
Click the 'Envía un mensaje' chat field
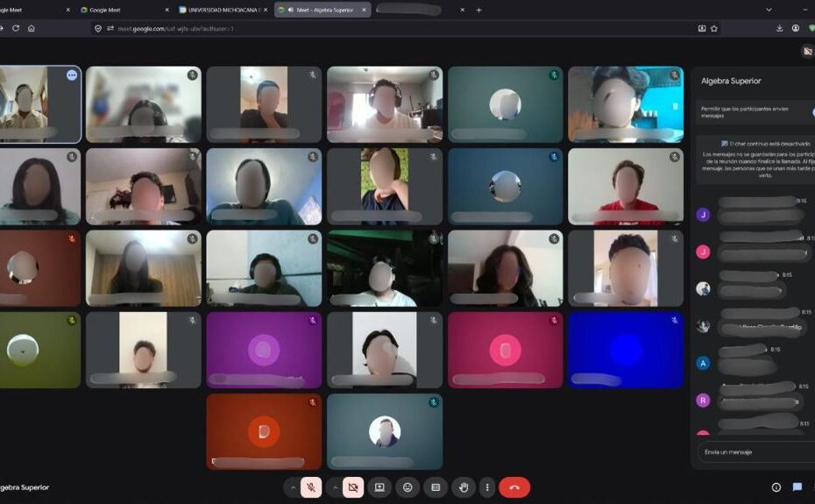tap(754, 451)
